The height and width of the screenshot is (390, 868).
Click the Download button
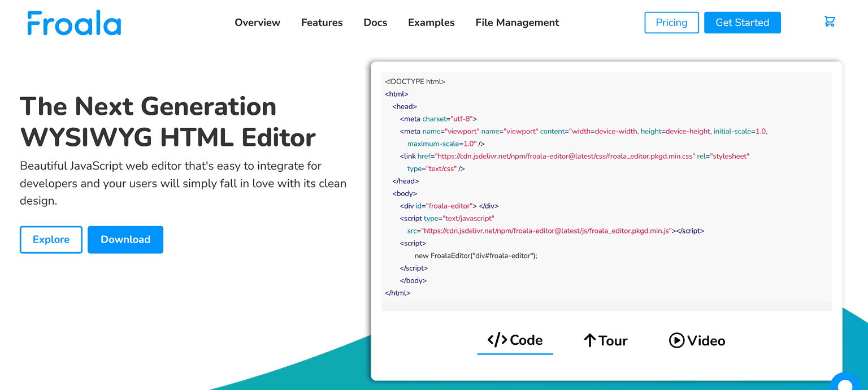pyautogui.click(x=125, y=240)
